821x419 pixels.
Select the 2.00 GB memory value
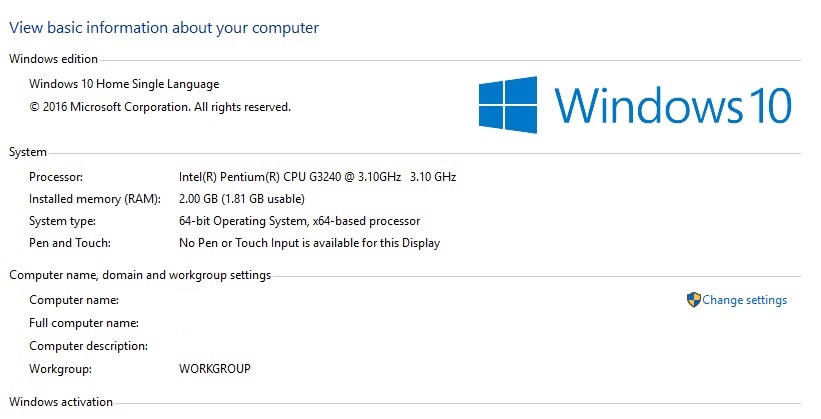click(x=241, y=199)
